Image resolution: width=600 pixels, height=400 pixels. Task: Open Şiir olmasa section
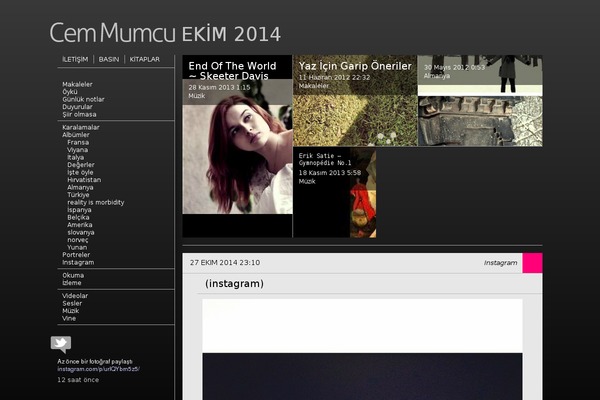[x=79, y=114]
